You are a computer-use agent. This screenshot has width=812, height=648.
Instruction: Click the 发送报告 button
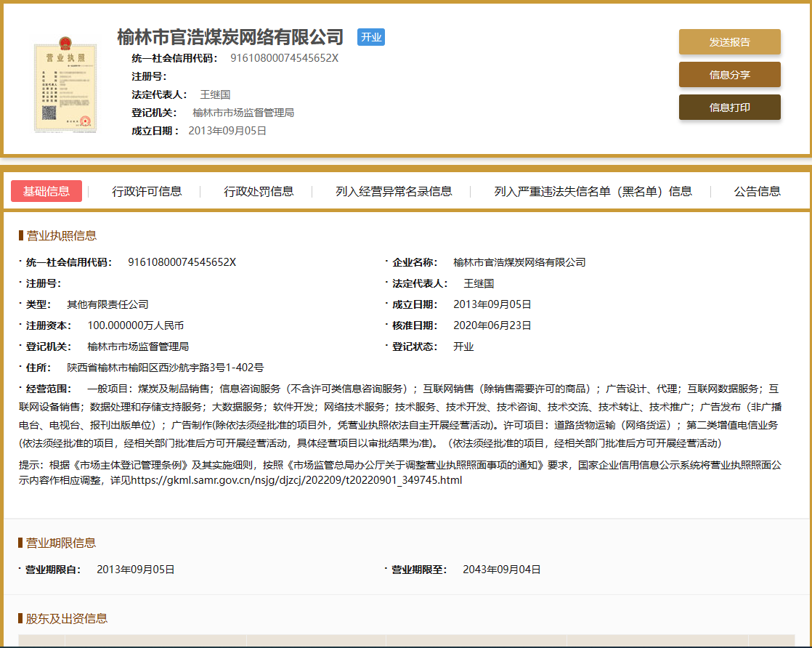(x=729, y=42)
